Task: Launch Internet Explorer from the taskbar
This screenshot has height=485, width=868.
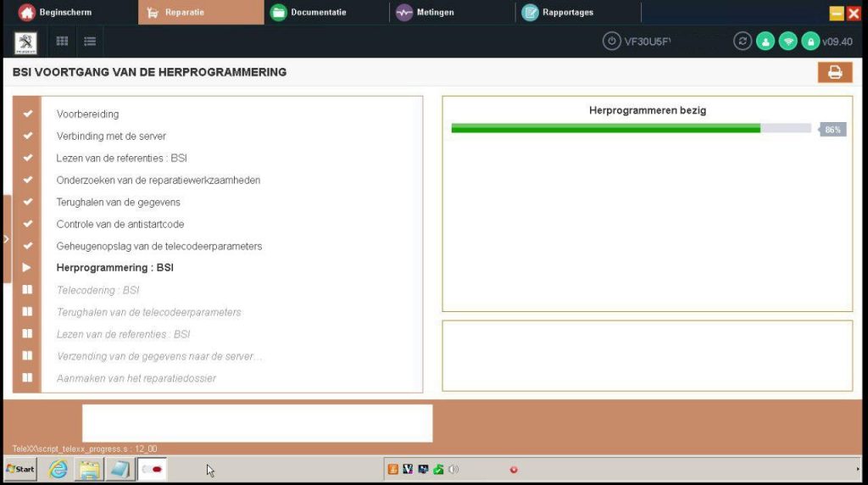Action: point(58,469)
